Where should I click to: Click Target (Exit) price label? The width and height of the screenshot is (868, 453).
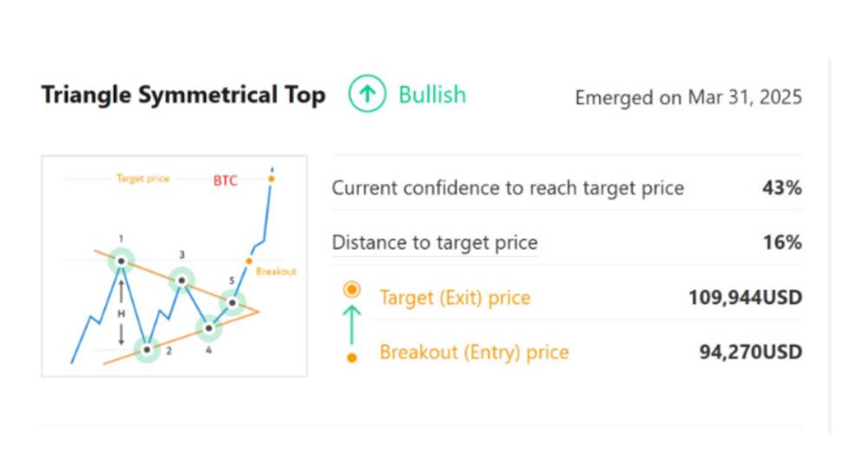455,298
